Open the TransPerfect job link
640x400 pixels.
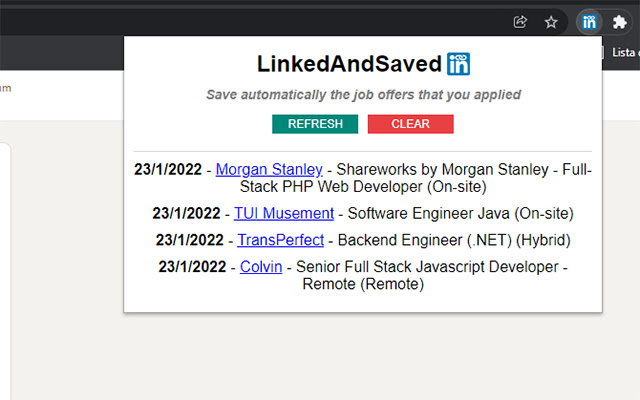pyautogui.click(x=280, y=240)
